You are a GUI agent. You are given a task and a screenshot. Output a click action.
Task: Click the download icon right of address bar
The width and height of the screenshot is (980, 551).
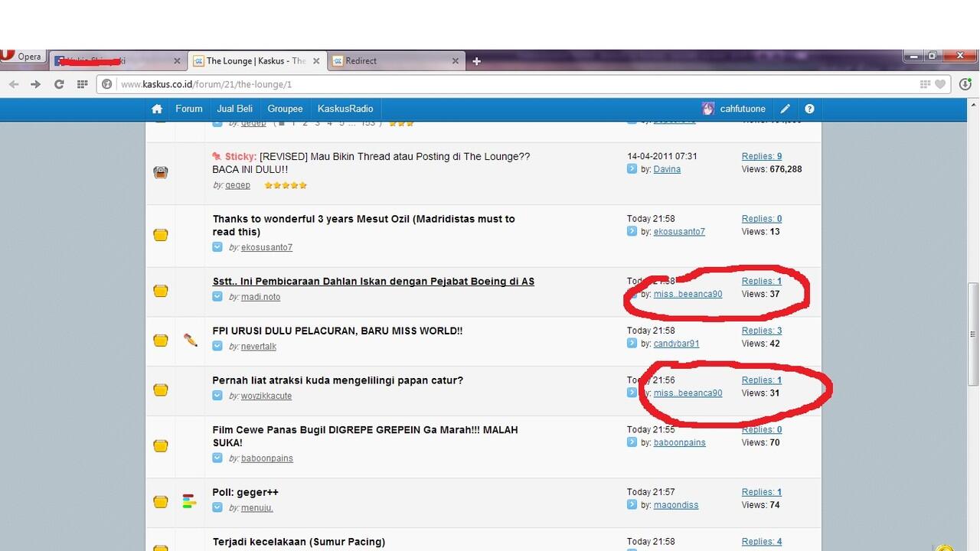coord(965,84)
